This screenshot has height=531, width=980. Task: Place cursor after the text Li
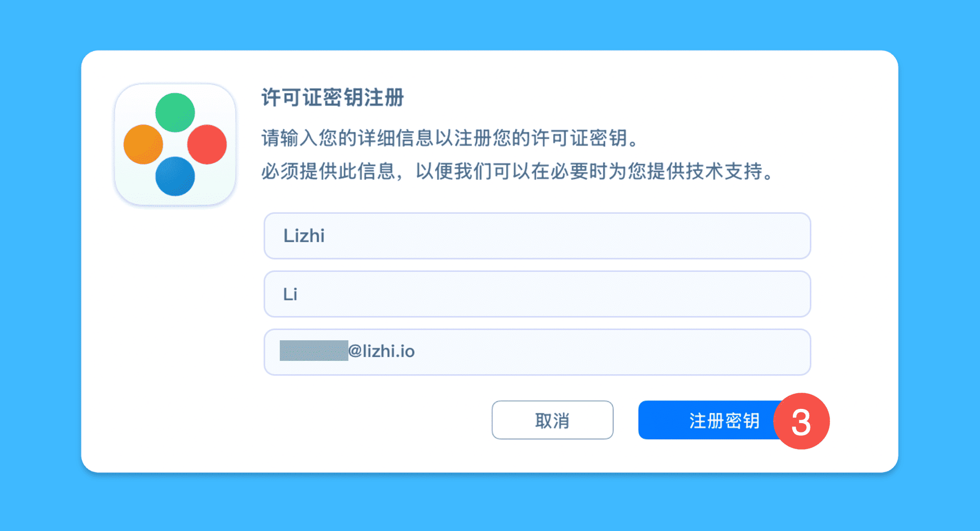coord(299,294)
